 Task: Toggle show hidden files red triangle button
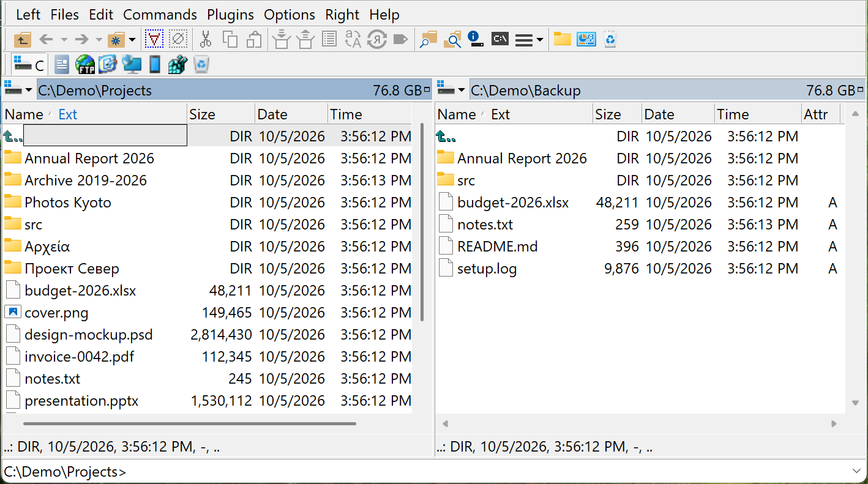tap(154, 40)
